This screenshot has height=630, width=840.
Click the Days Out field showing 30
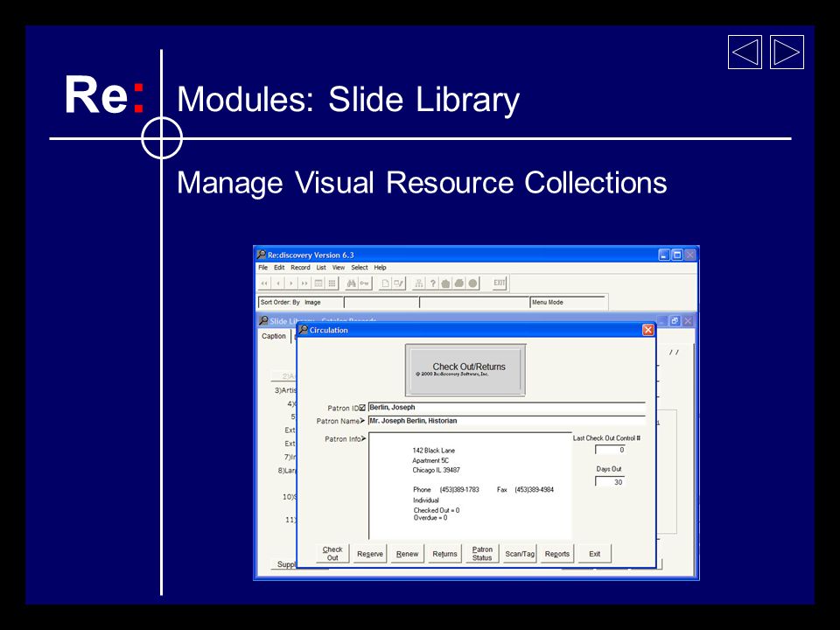pyautogui.click(x=610, y=481)
